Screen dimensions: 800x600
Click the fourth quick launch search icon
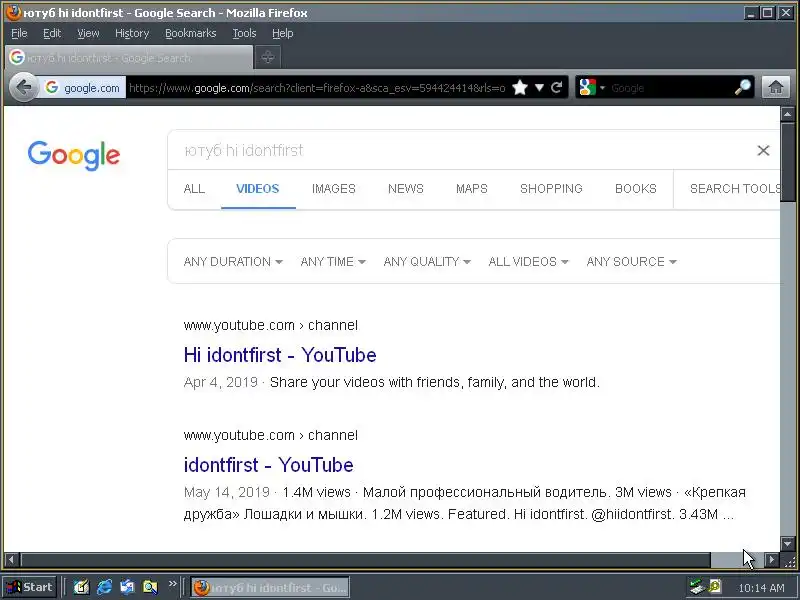coord(150,587)
